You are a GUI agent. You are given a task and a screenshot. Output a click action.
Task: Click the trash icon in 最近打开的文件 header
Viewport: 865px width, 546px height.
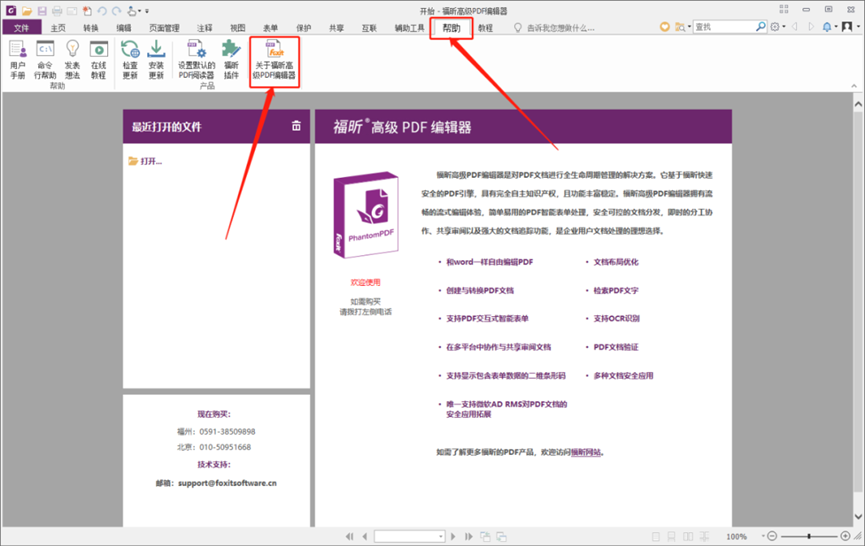296,126
